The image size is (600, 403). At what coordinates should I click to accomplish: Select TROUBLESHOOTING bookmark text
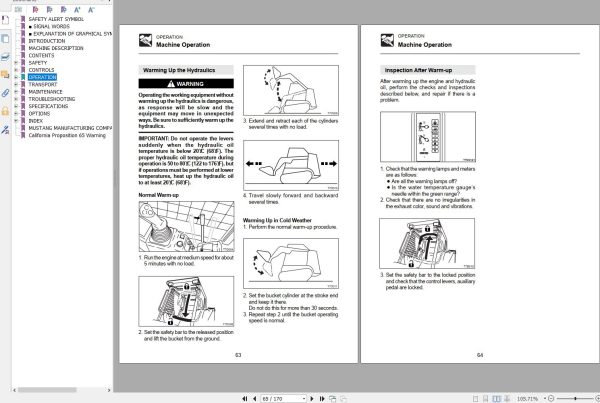coord(52,99)
